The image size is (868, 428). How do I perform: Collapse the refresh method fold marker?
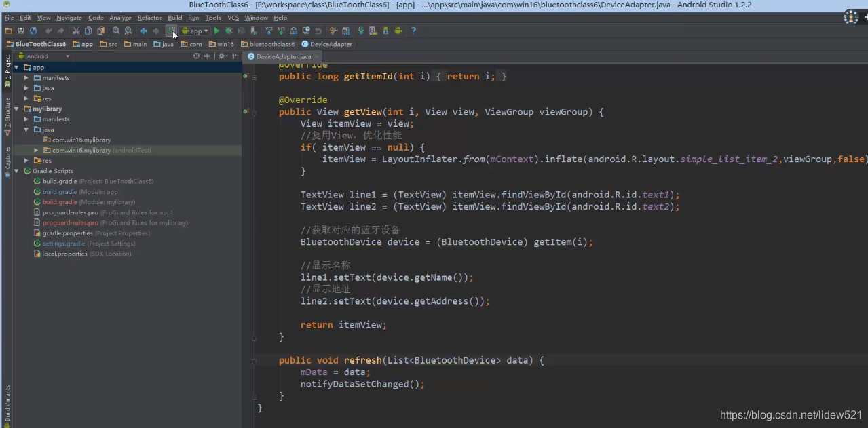tap(254, 361)
